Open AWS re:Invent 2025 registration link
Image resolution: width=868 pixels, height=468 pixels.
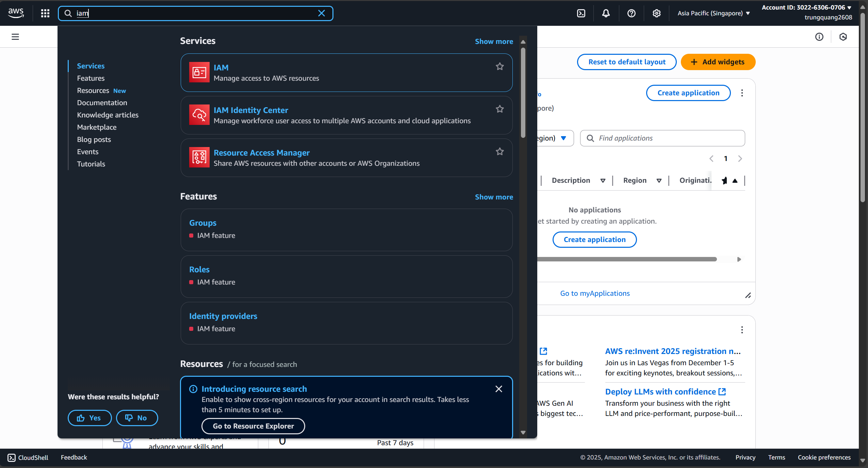(x=673, y=351)
